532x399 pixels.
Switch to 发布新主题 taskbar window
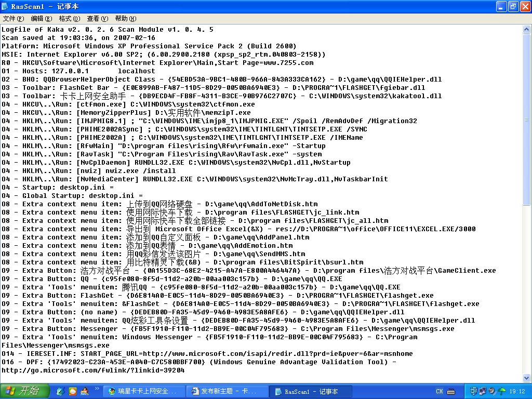(227, 391)
